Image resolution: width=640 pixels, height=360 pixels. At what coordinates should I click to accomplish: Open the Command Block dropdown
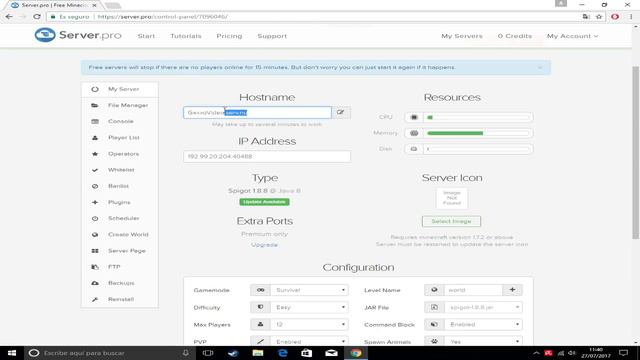click(483, 324)
